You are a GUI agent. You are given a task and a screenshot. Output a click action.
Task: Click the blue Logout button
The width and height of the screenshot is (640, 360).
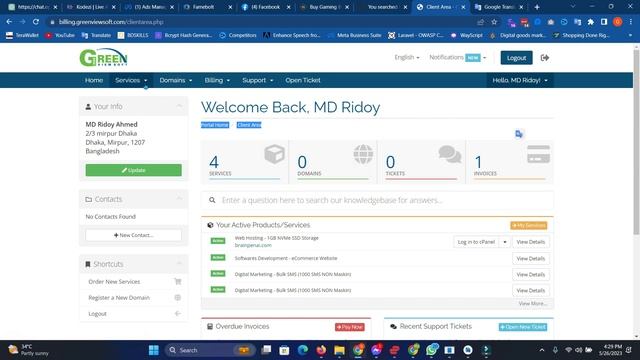(x=516, y=58)
